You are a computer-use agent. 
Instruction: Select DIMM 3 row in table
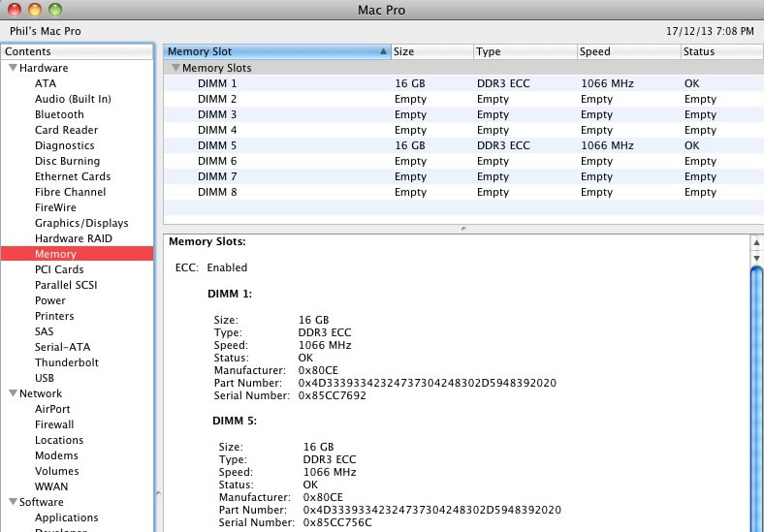point(463,114)
